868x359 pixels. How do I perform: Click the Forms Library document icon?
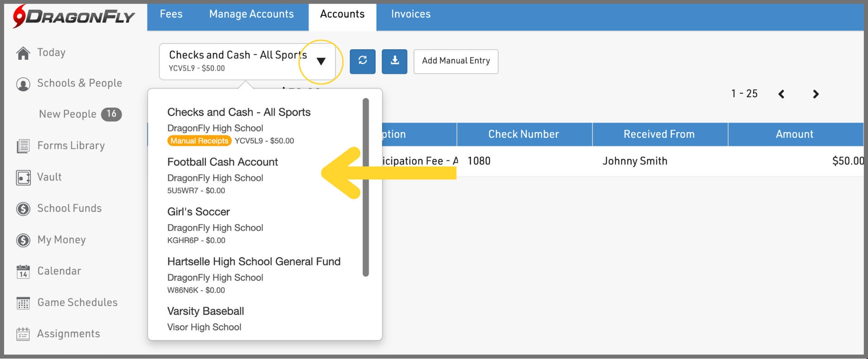tap(23, 146)
